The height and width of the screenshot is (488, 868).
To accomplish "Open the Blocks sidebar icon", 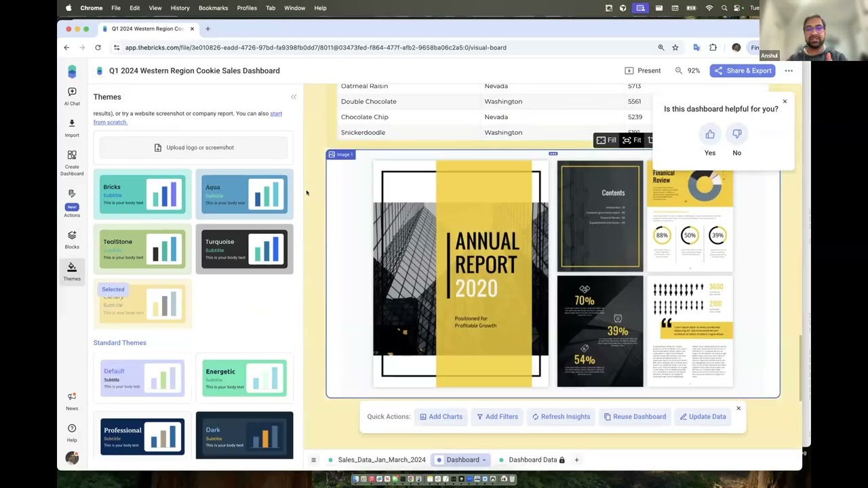I will pos(72,235).
